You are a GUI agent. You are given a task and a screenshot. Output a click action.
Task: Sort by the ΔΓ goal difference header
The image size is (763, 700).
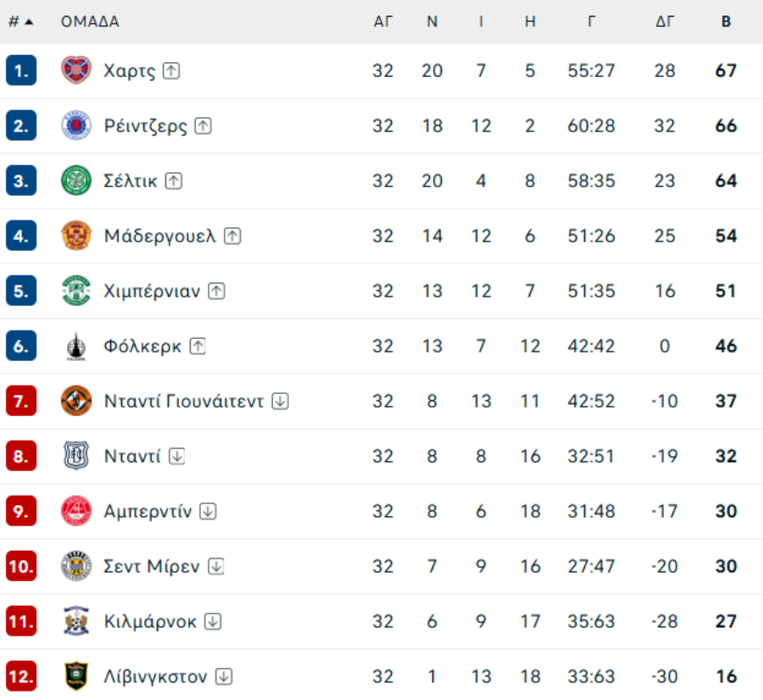pyautogui.click(x=665, y=22)
